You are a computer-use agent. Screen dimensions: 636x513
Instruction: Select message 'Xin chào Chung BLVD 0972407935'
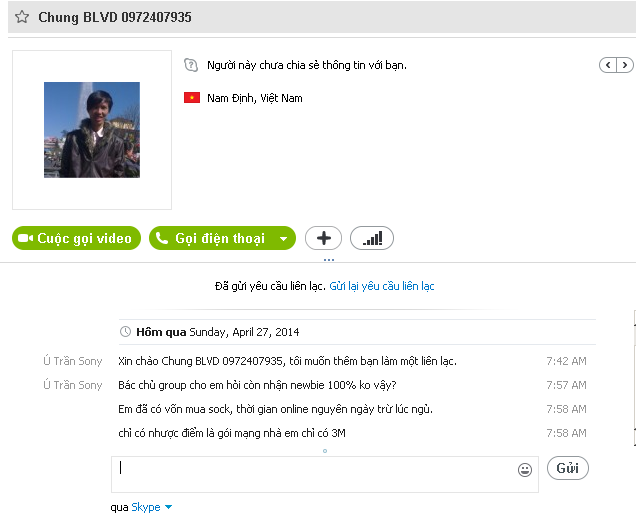(x=288, y=361)
